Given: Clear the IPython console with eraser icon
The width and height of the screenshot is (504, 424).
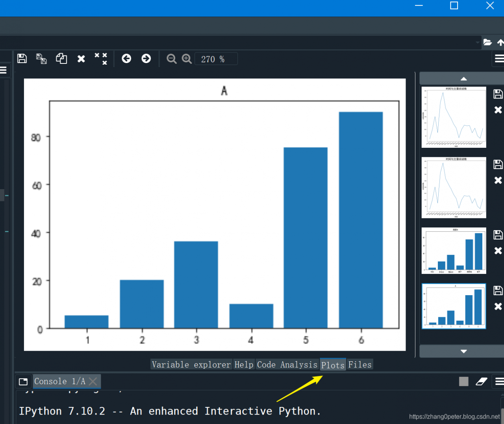Looking at the screenshot, I should click(x=481, y=381).
